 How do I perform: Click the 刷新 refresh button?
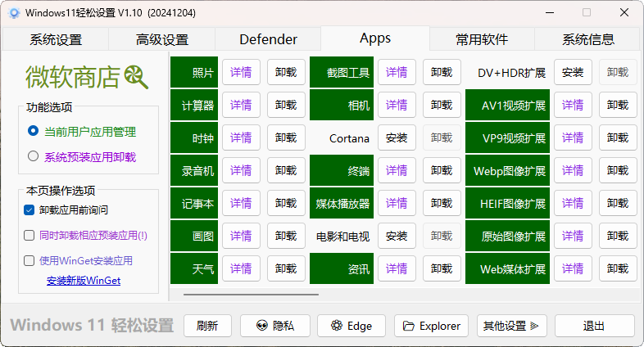[207, 326]
